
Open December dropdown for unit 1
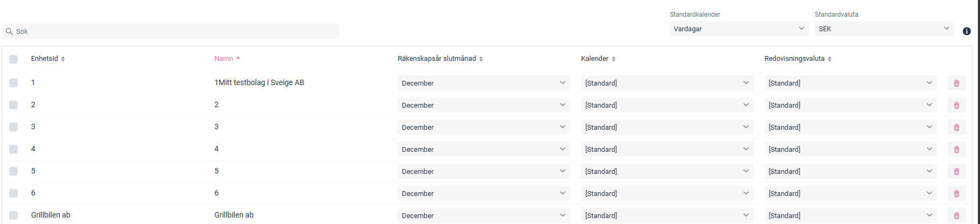click(x=483, y=83)
